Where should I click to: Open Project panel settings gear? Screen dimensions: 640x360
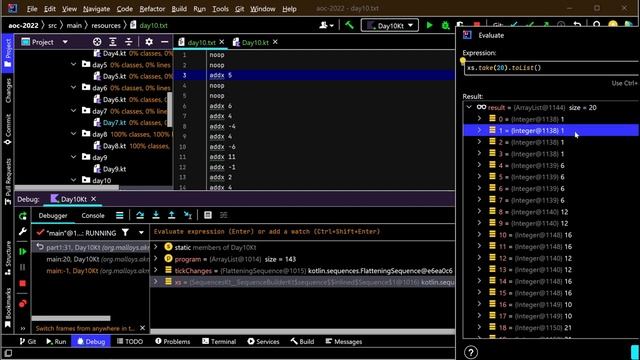point(149,42)
